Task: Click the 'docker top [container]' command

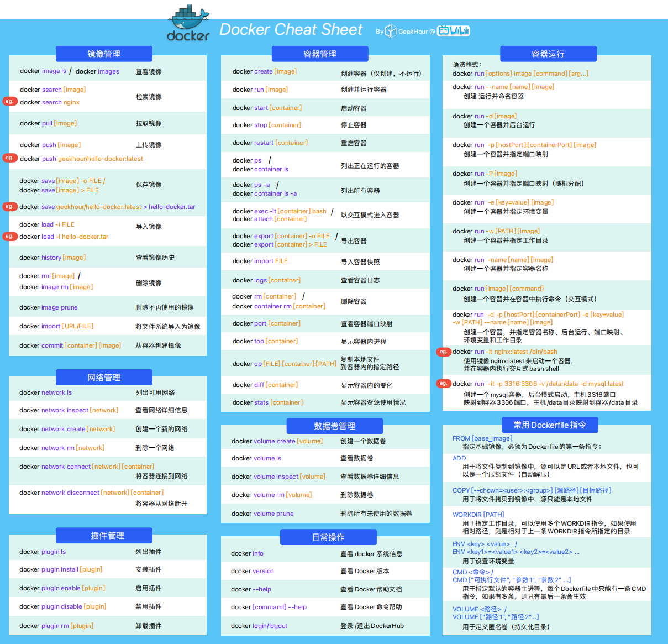Action: 265,341
